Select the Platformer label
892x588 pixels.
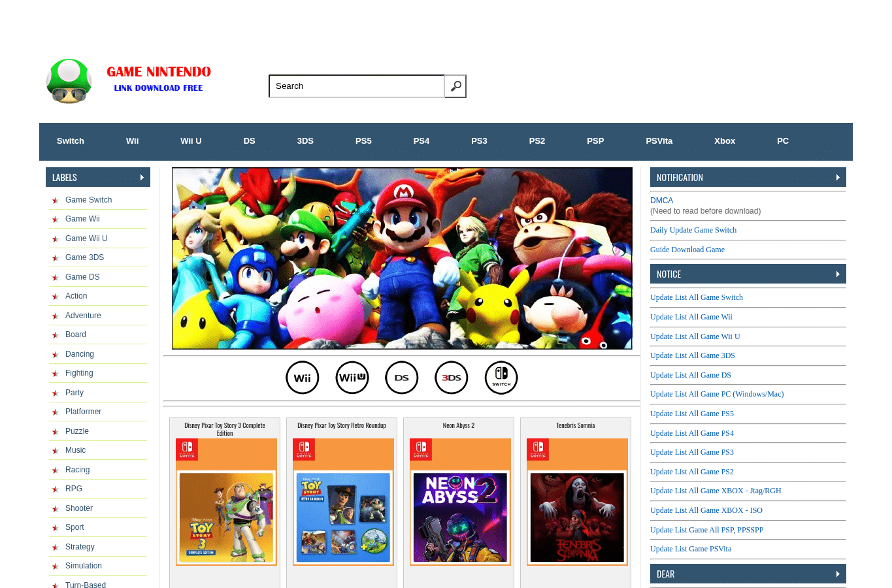[x=83, y=412]
